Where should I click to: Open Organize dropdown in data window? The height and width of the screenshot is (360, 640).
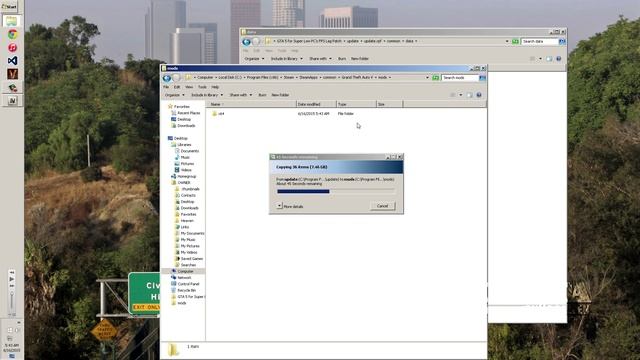point(254,59)
